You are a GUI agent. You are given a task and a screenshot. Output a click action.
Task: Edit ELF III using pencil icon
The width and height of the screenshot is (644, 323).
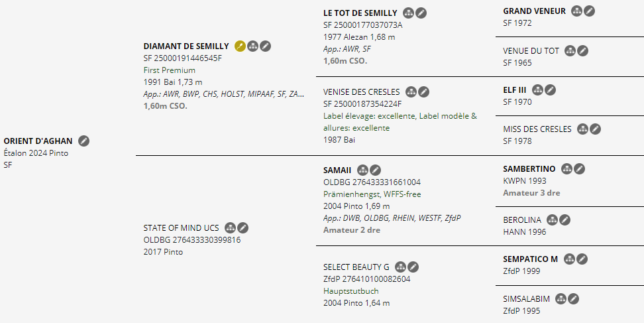[550, 90]
